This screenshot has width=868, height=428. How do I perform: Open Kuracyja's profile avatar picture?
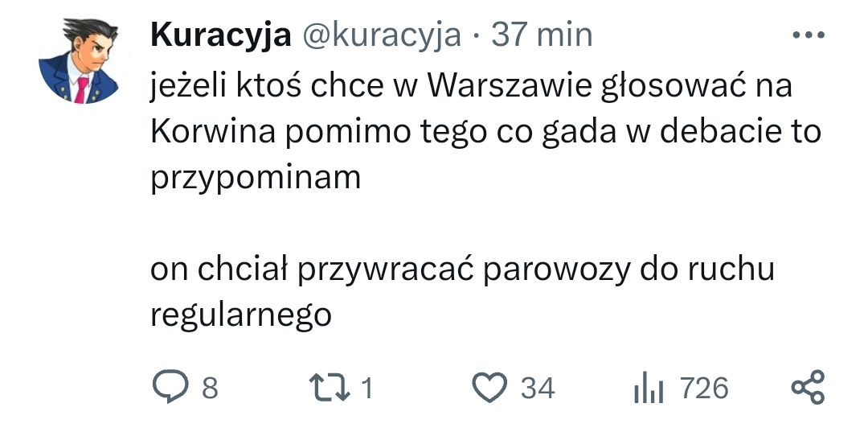[x=78, y=61]
